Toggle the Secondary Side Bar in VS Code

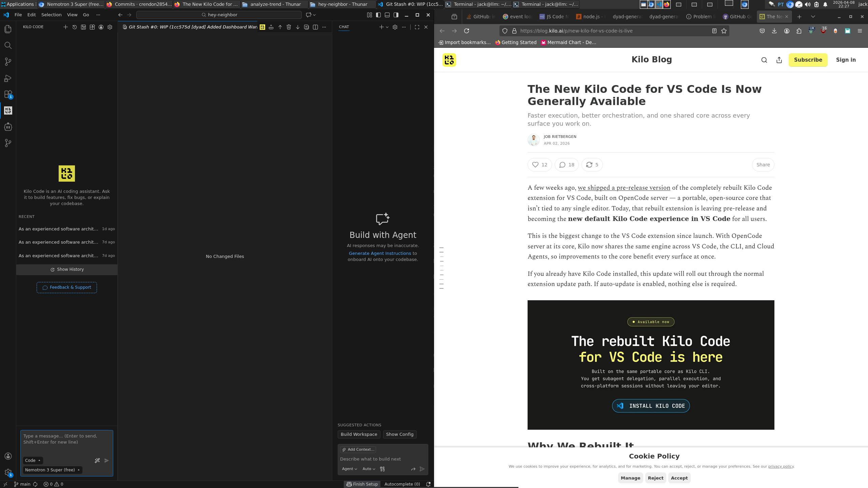[x=396, y=15]
